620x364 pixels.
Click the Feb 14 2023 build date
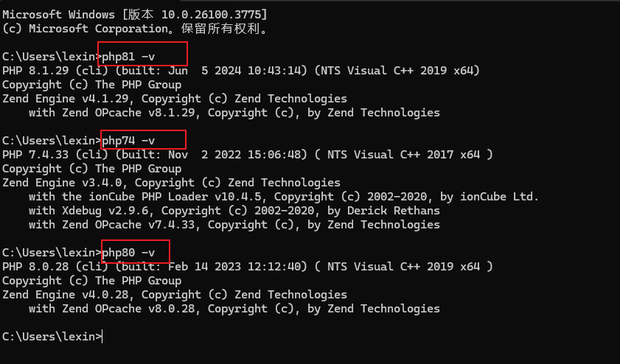pos(215,267)
